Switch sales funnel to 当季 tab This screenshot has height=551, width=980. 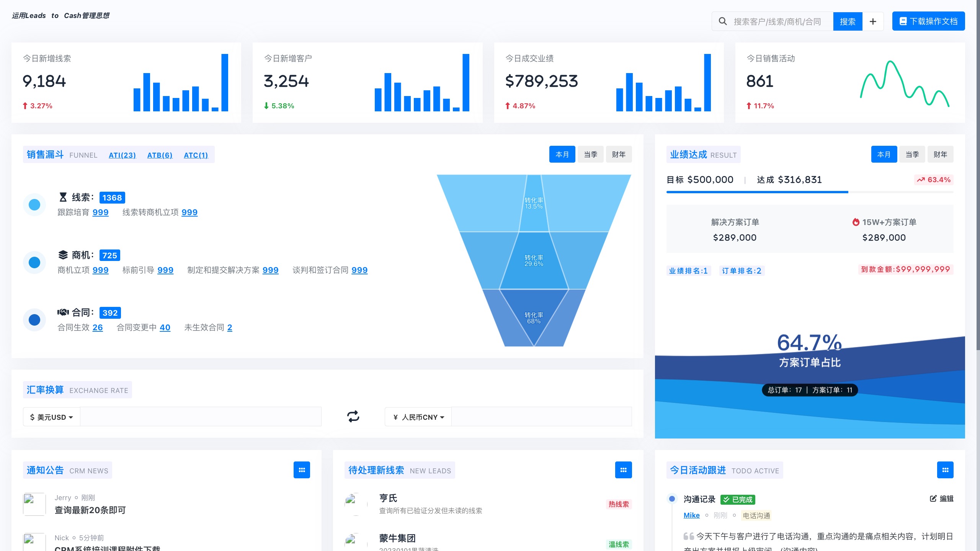point(590,154)
